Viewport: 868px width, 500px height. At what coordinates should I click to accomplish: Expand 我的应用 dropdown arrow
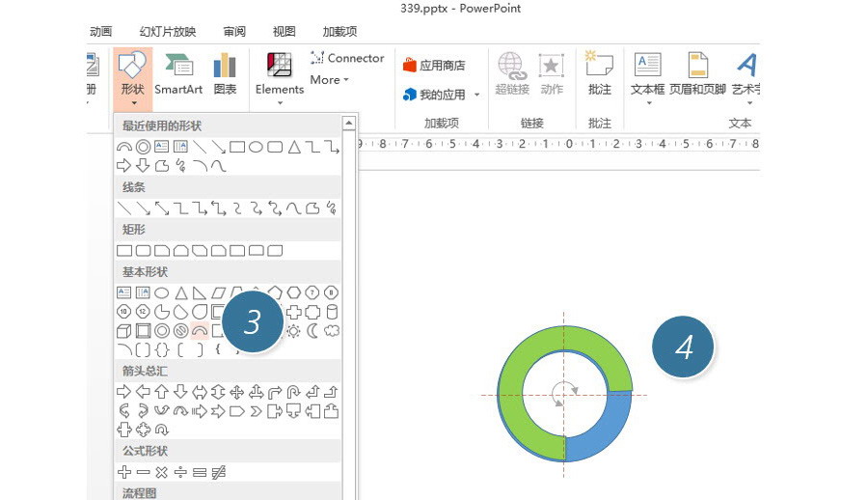pos(476,95)
